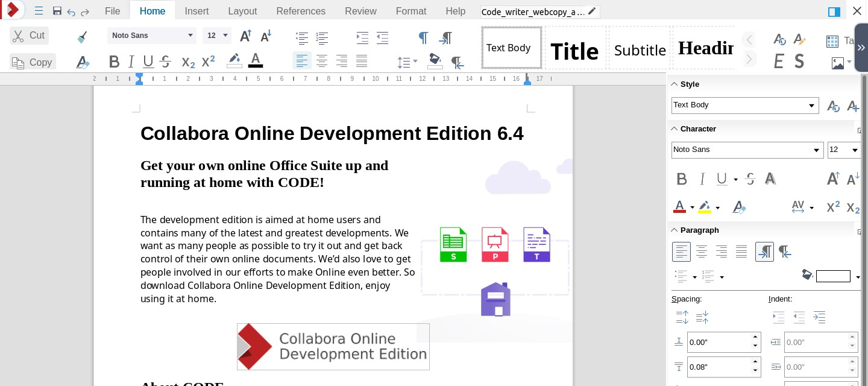Set paragraph background color from the toolbar
The width and height of the screenshot is (868, 386).
pyautogui.click(x=435, y=61)
